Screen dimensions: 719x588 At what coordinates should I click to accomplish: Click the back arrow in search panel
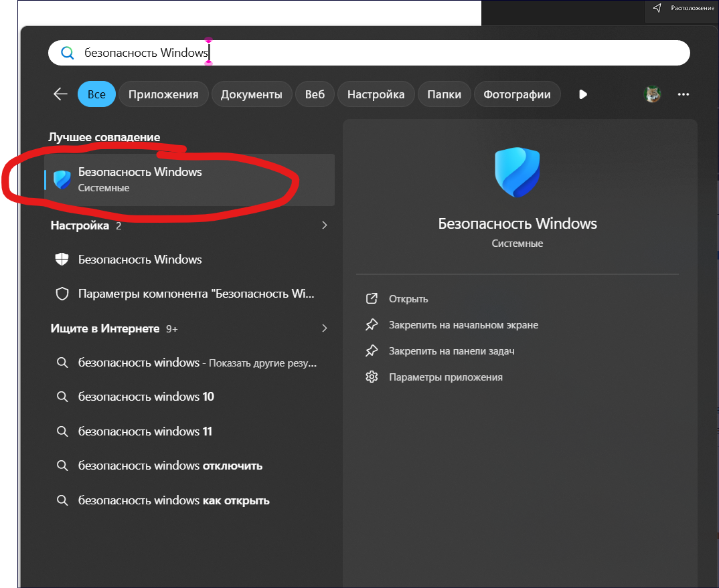click(60, 94)
